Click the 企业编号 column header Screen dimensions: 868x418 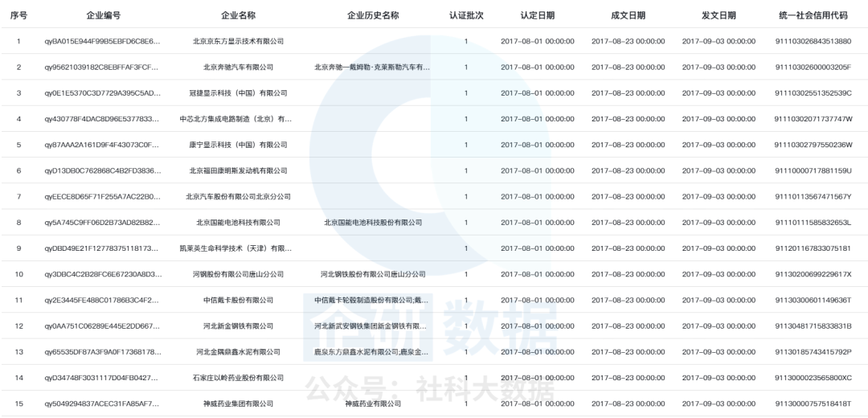[104, 15]
